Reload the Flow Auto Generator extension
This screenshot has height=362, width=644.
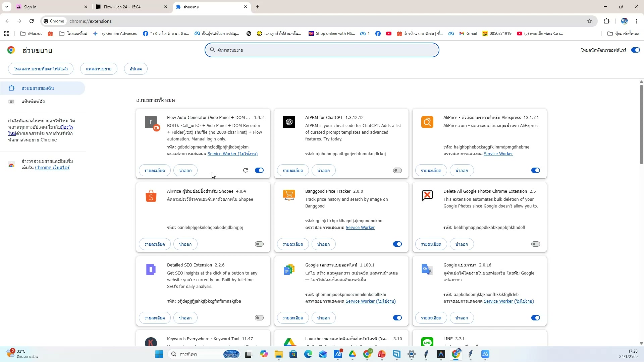click(x=246, y=170)
